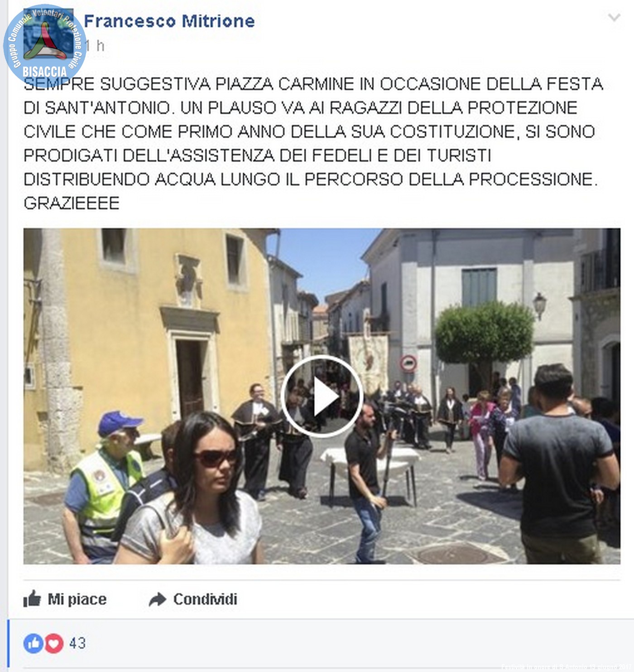Click the share arrow icon beside Condividi
This screenshot has width=634, height=672.
click(x=158, y=599)
